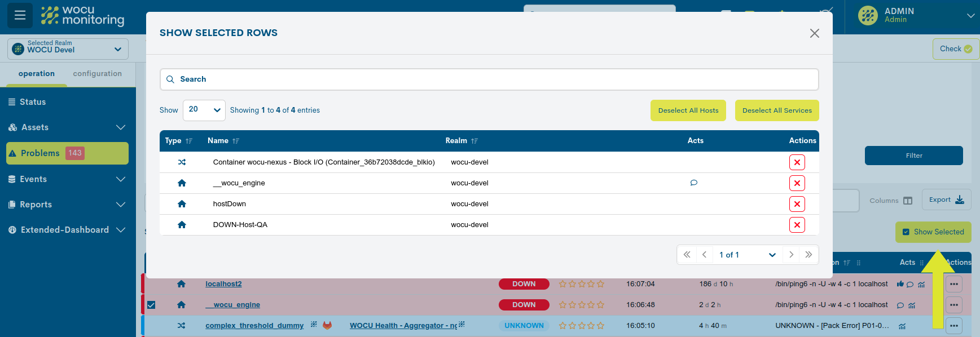Open the Show entries count dropdown
Image resolution: width=980 pixels, height=337 pixels.
point(204,110)
